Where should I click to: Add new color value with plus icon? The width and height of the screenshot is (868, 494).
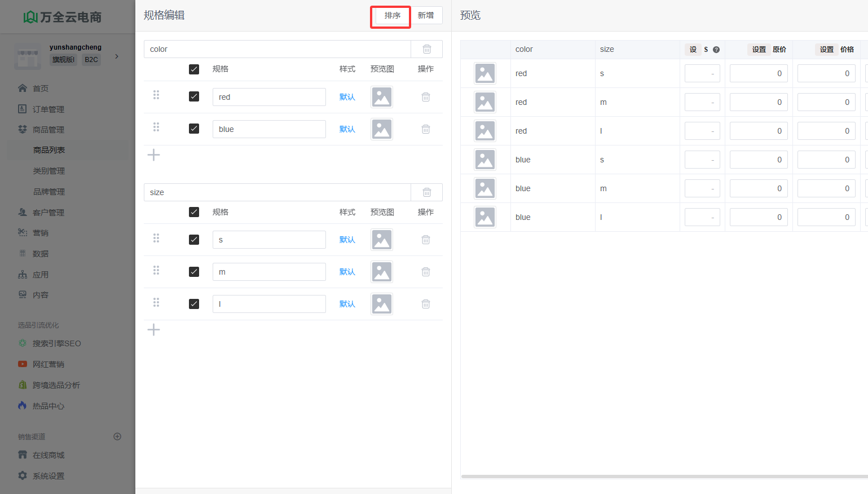(x=153, y=155)
